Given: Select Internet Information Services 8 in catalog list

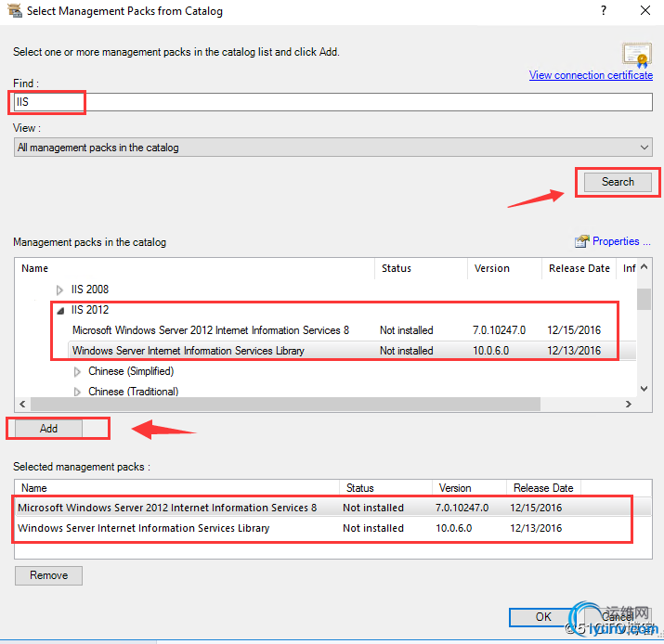Looking at the screenshot, I should click(x=211, y=330).
